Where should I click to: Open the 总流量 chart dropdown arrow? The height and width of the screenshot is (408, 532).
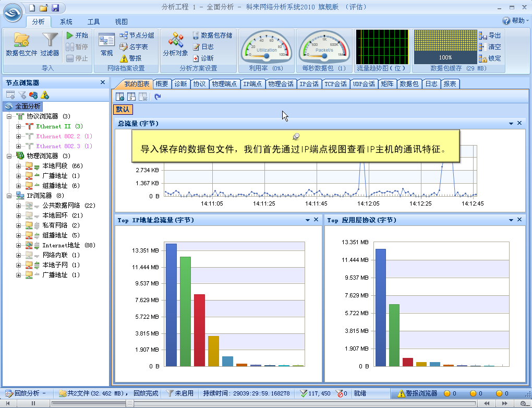[511, 123]
